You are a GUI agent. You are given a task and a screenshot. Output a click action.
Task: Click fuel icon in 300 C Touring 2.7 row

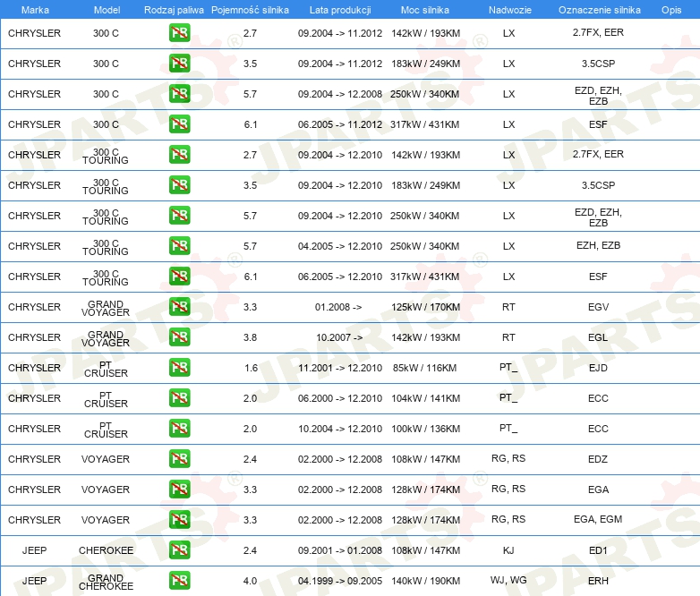point(179,154)
